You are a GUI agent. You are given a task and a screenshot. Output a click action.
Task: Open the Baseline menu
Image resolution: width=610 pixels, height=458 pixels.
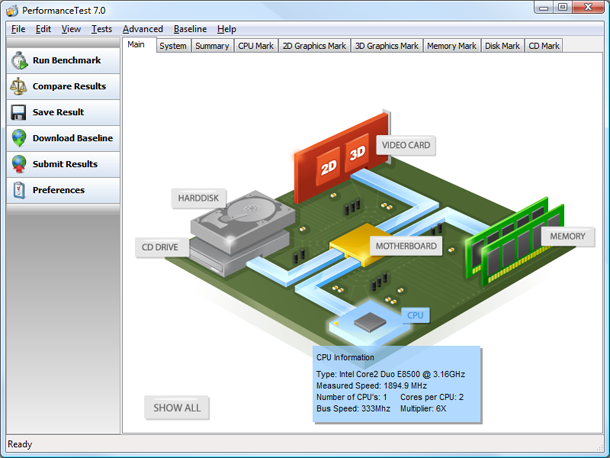coord(189,29)
